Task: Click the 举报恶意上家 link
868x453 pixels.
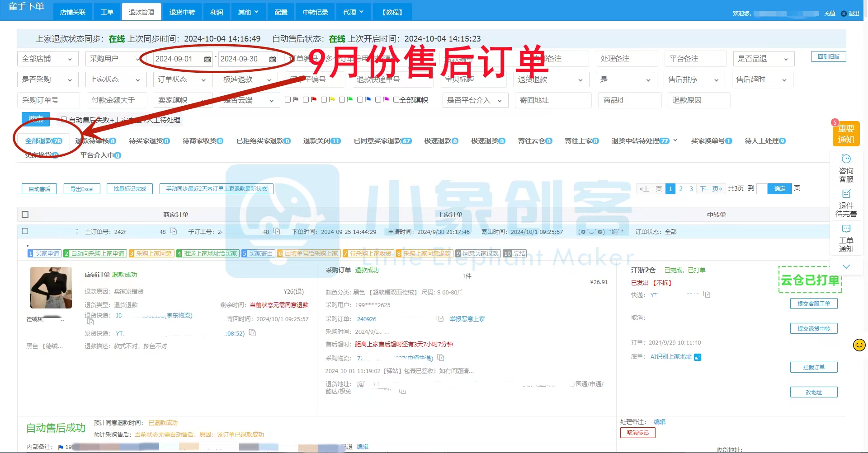Action: coord(467,319)
